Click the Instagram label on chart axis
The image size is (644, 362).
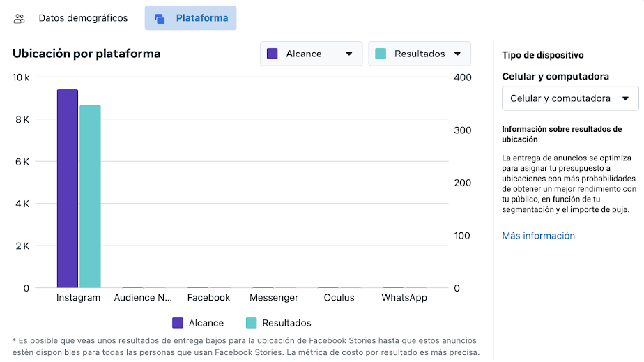[x=78, y=298]
